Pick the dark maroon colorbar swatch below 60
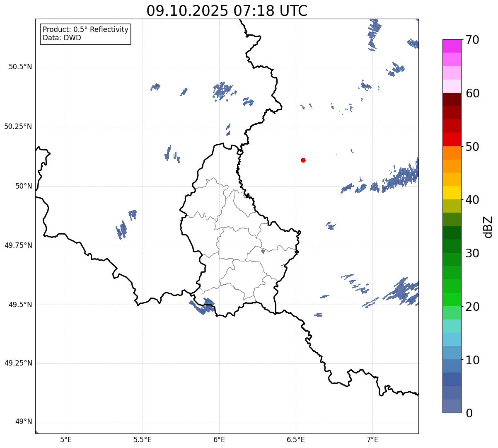This screenshot has width=498, height=448. coord(452,99)
